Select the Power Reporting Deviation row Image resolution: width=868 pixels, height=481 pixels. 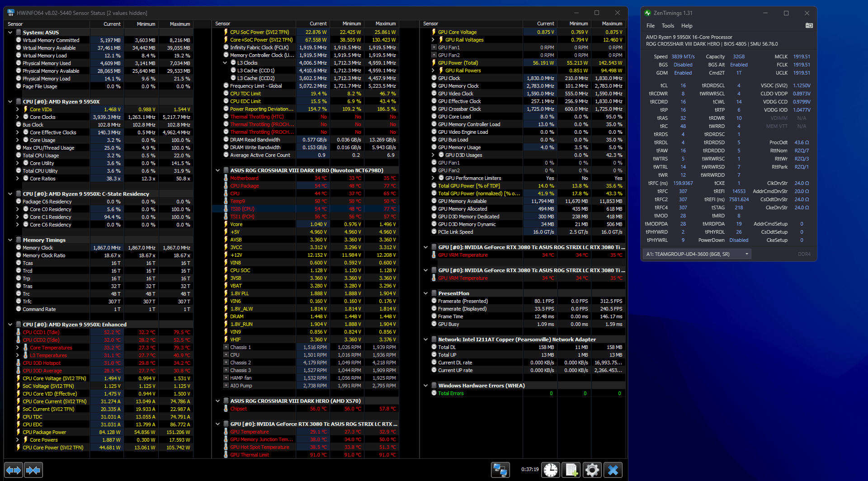click(x=306, y=109)
